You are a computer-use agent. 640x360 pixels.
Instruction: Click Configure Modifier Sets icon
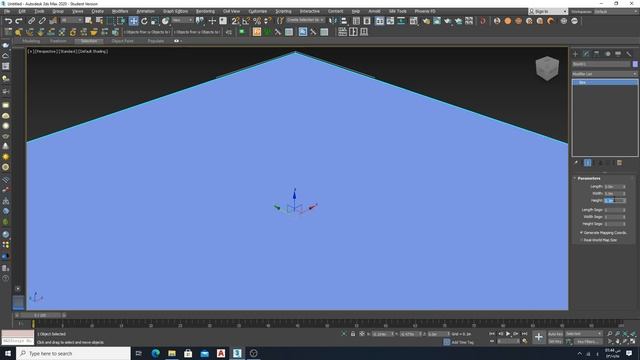click(x=620, y=163)
